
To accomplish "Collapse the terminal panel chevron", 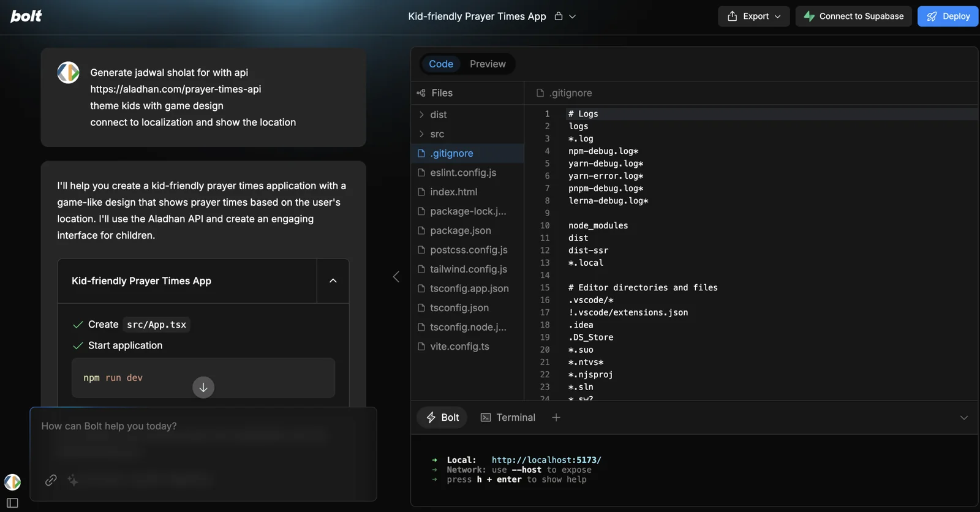I will coord(963,418).
